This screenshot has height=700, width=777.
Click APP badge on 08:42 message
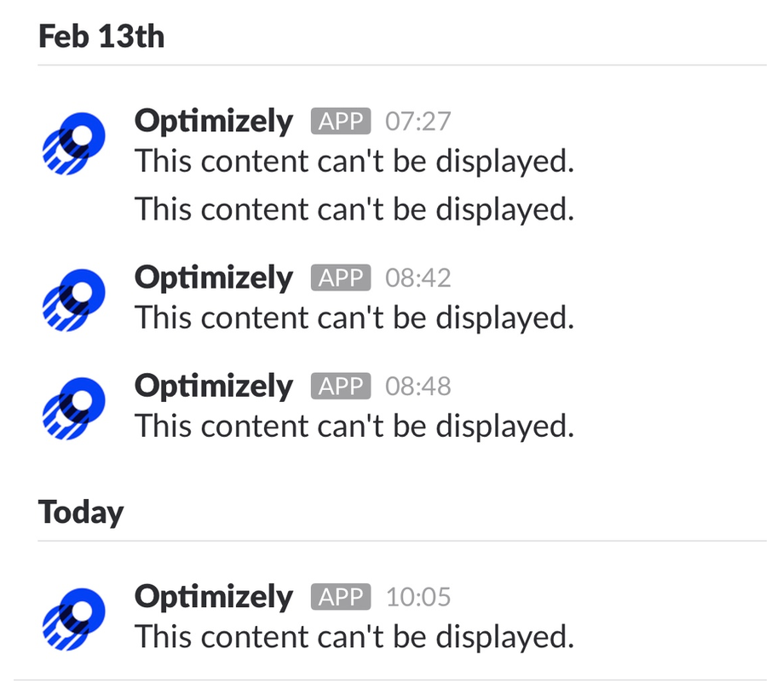[x=341, y=278]
